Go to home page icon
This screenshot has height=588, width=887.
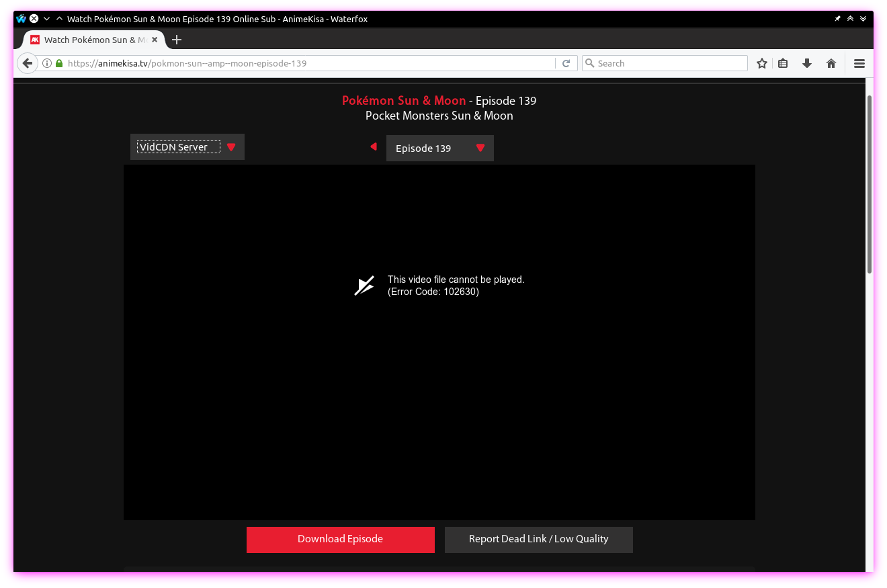click(x=831, y=63)
